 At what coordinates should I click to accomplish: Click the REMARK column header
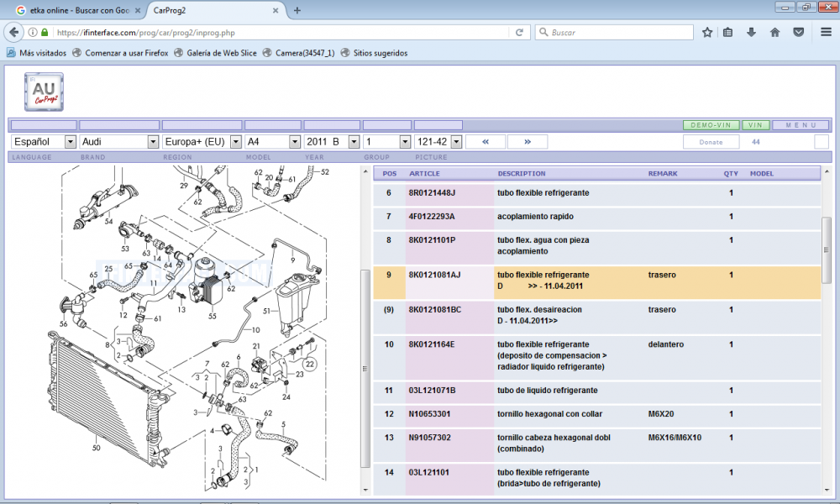tap(663, 174)
